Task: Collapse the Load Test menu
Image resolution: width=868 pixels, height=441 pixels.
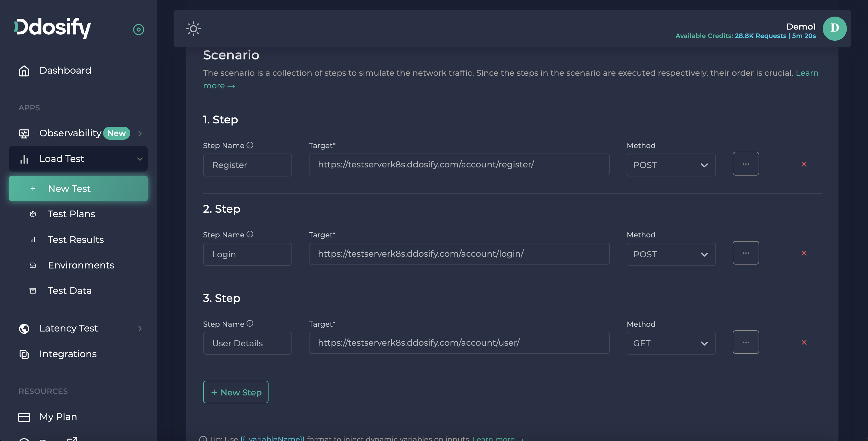Action: pos(140,159)
